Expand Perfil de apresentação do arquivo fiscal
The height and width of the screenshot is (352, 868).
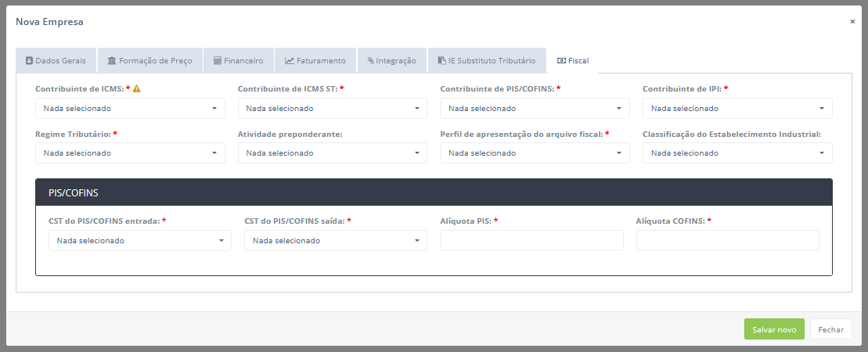[535, 153]
